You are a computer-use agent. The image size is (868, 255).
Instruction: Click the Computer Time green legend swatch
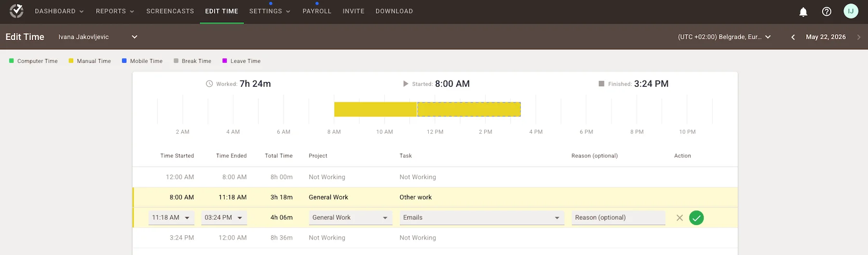tap(11, 61)
